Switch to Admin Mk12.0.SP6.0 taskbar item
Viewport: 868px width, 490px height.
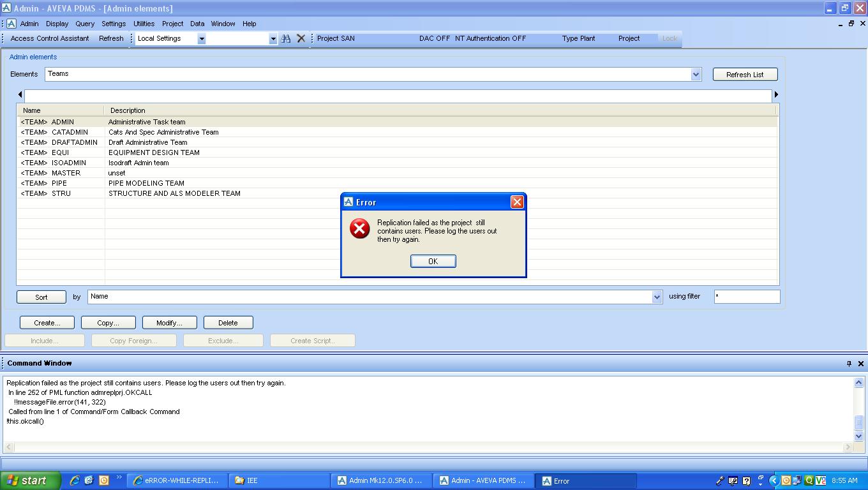382,480
